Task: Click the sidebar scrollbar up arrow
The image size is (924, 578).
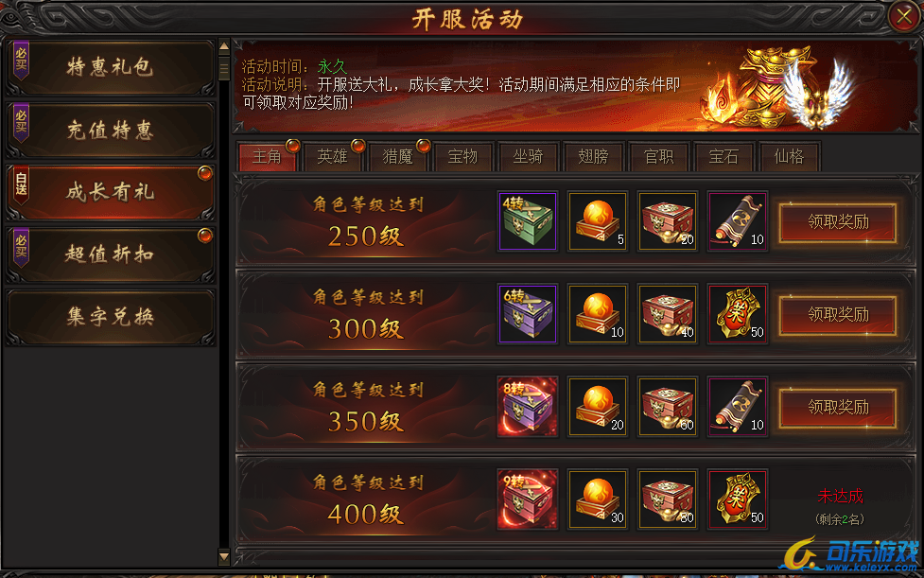Action: point(224,46)
